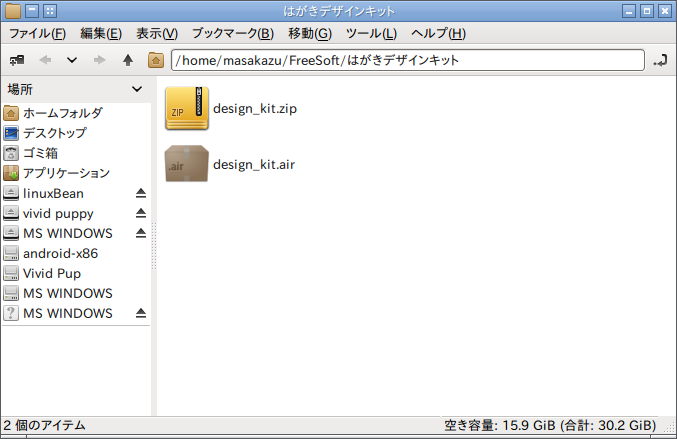Screen dimensions: 677x439
Task: Select デスクトップ in the sidebar
Action: (x=76, y=133)
